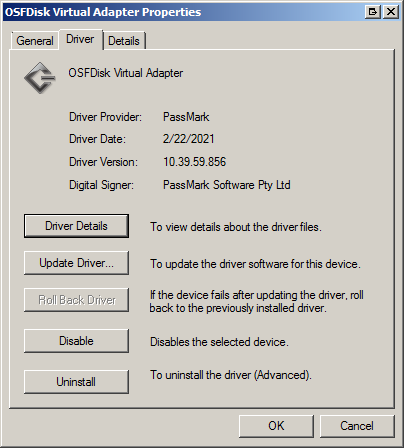
Task: Click the PassMark driver provider value
Action: pos(186,117)
